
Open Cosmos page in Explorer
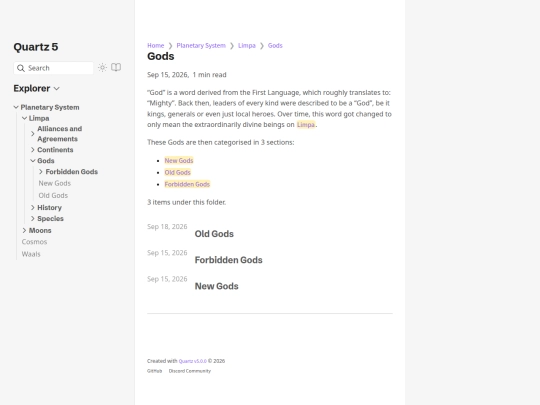(34, 242)
